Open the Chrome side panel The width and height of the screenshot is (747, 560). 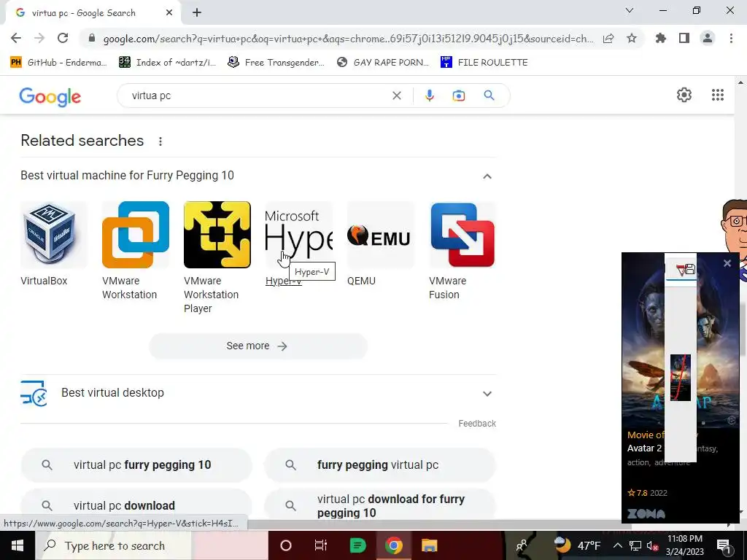[684, 38]
